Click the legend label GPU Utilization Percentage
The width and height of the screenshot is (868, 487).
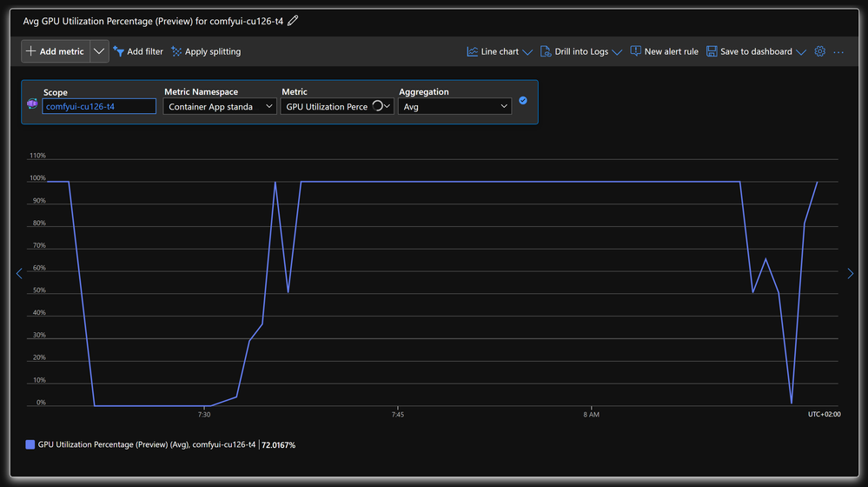pos(147,444)
